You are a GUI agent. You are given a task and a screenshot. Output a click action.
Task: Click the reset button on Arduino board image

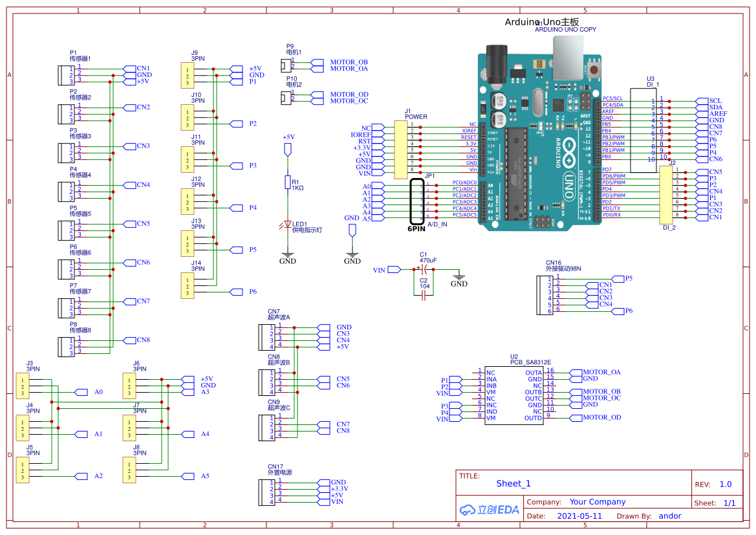point(593,69)
